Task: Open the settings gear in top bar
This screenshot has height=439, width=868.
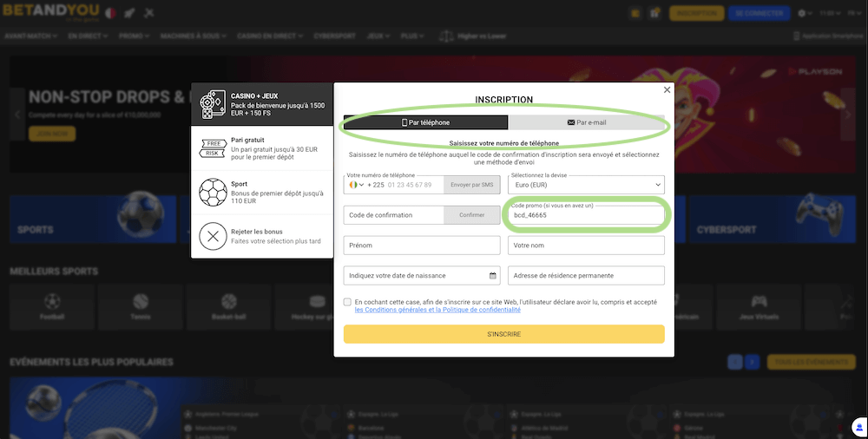Action: tap(801, 14)
